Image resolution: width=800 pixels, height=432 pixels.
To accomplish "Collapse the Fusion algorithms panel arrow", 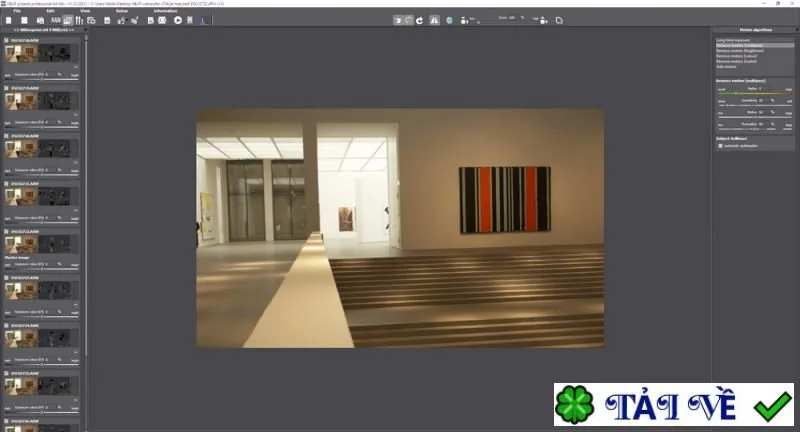I will (x=797, y=30).
